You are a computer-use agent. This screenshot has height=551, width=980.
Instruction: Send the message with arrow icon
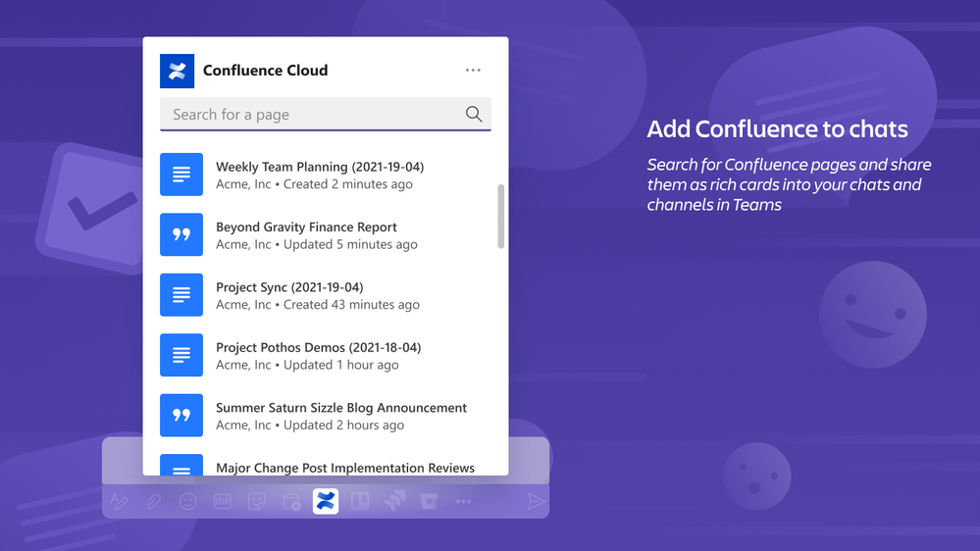pyautogui.click(x=536, y=501)
